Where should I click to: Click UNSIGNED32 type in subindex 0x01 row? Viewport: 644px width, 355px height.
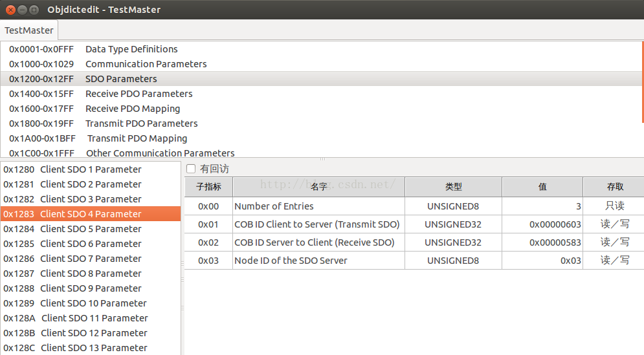[454, 224]
